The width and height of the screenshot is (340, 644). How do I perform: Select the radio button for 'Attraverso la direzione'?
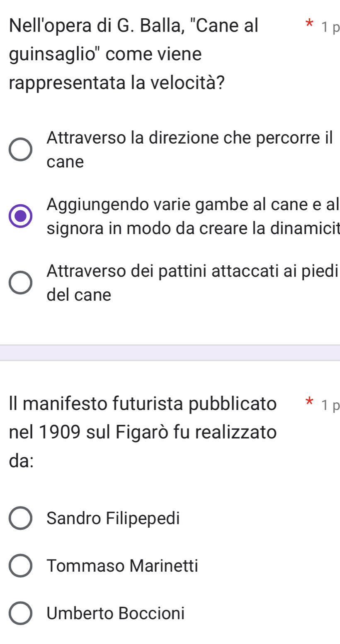(21, 150)
